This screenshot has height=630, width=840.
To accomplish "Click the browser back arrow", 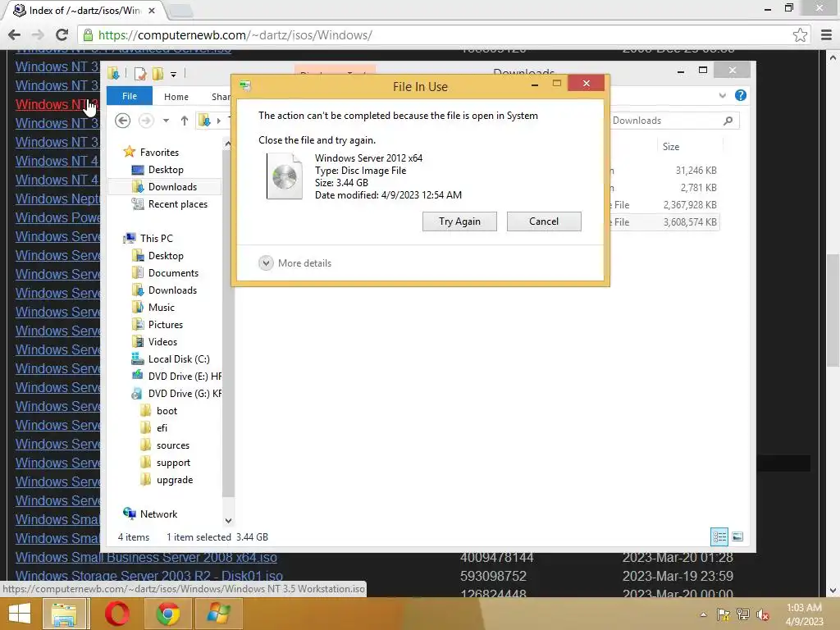I will pos(15,34).
